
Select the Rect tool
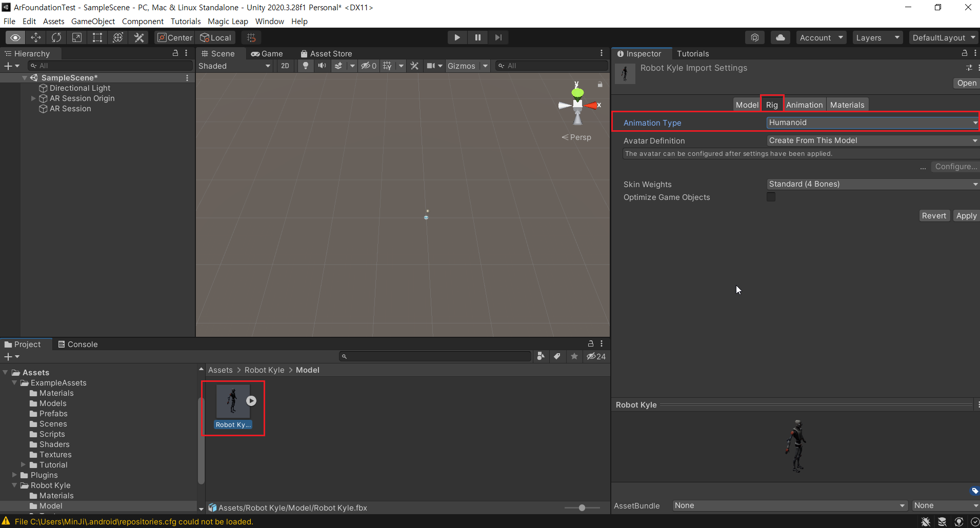[97, 37]
